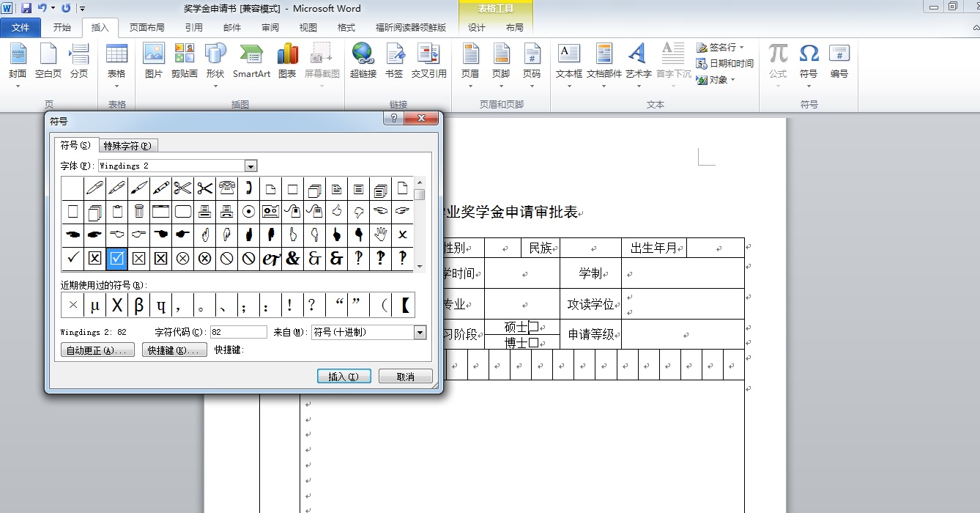The height and width of the screenshot is (513, 980).
Task: Select the 'er' ligature symbol
Action: pyautogui.click(x=271, y=259)
